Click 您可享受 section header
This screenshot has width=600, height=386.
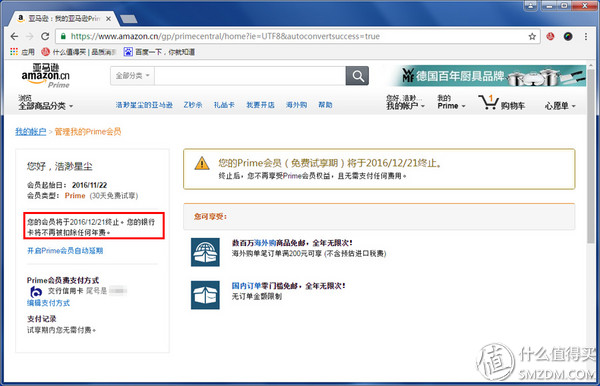click(379, 217)
